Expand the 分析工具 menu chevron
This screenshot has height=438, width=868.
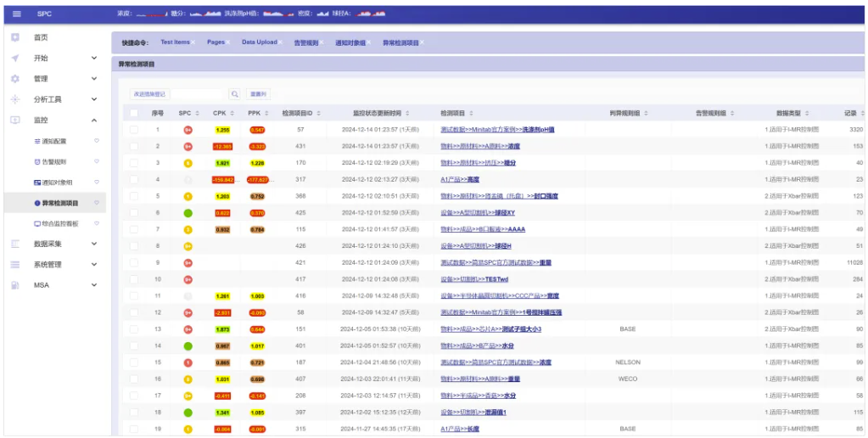[94, 99]
